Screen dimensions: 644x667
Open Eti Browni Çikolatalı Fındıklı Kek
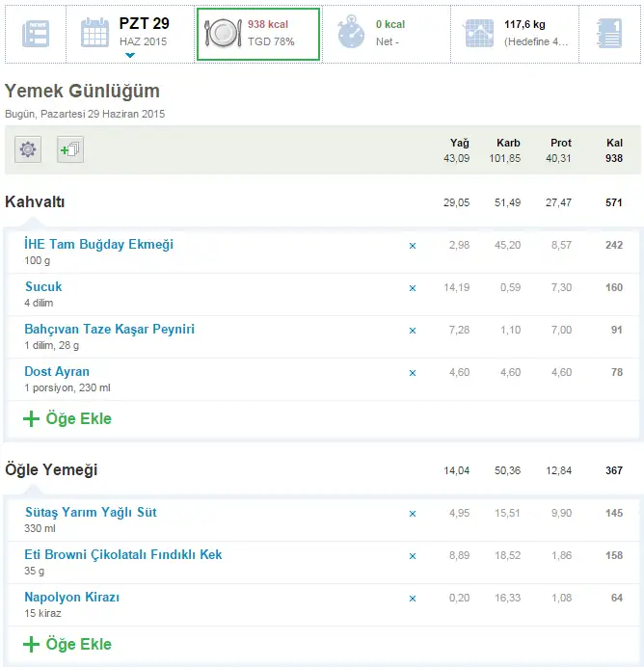(x=123, y=555)
